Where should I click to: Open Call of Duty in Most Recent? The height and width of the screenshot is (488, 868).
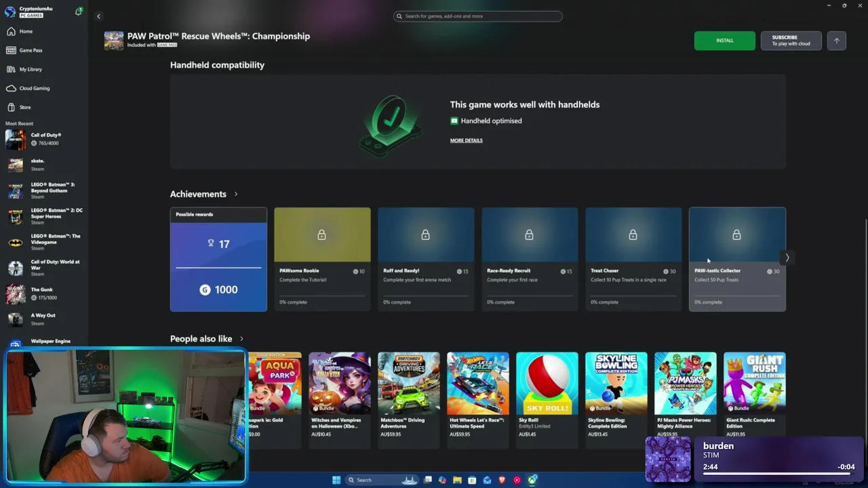click(43, 139)
